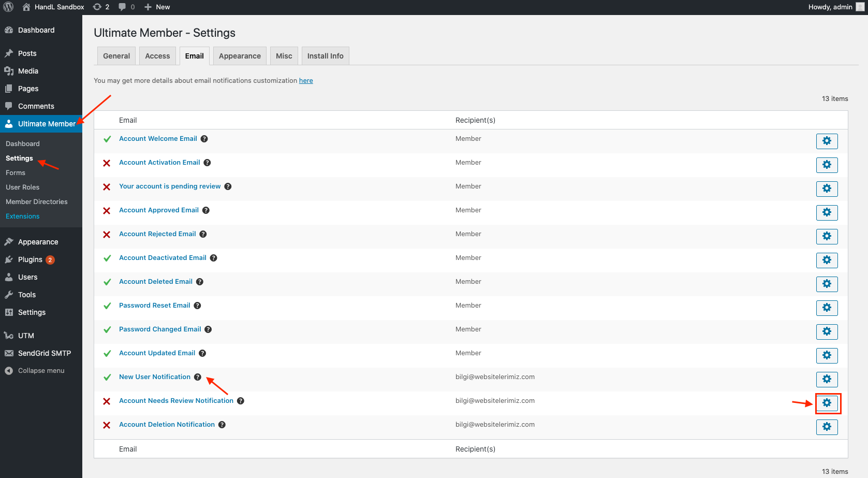Image resolution: width=868 pixels, height=478 pixels.
Task: Open SendGrid SMTP sidebar item
Action: tap(44, 353)
